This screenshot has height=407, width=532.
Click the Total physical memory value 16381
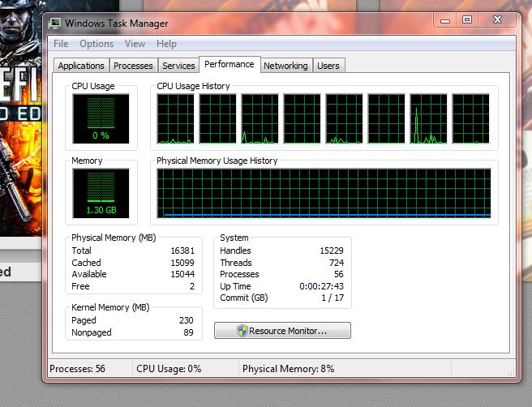pos(182,251)
